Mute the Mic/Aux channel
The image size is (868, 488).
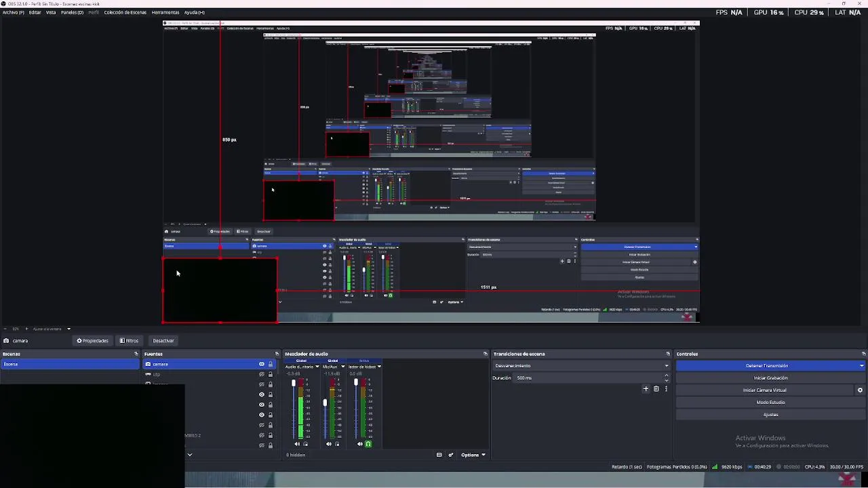coord(328,444)
